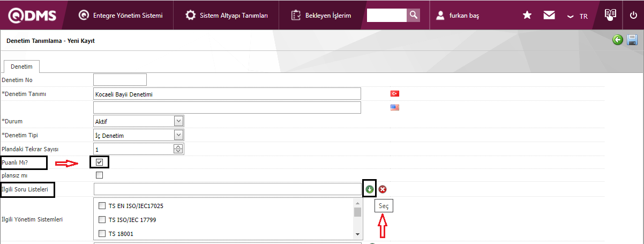This screenshot has width=644, height=244.
Task: Click Plandaki Tekrar Sayısı label
Action: point(30,149)
